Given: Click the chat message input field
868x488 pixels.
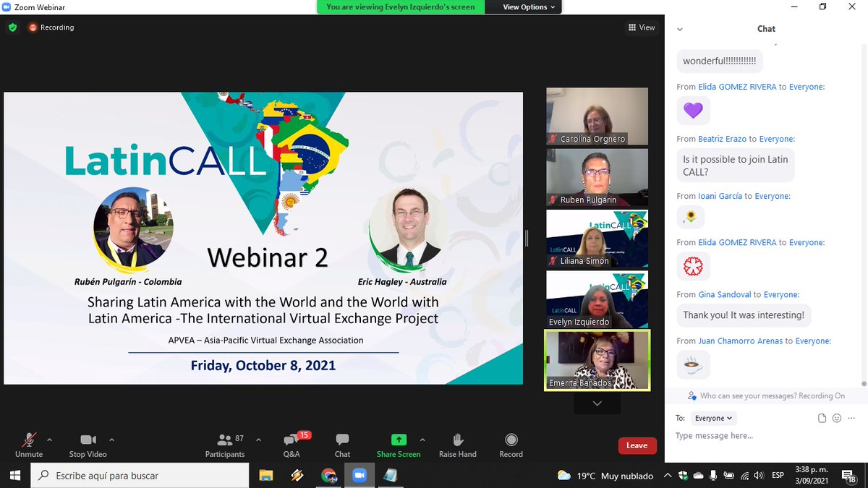Looking at the screenshot, I should pyautogui.click(x=767, y=436).
